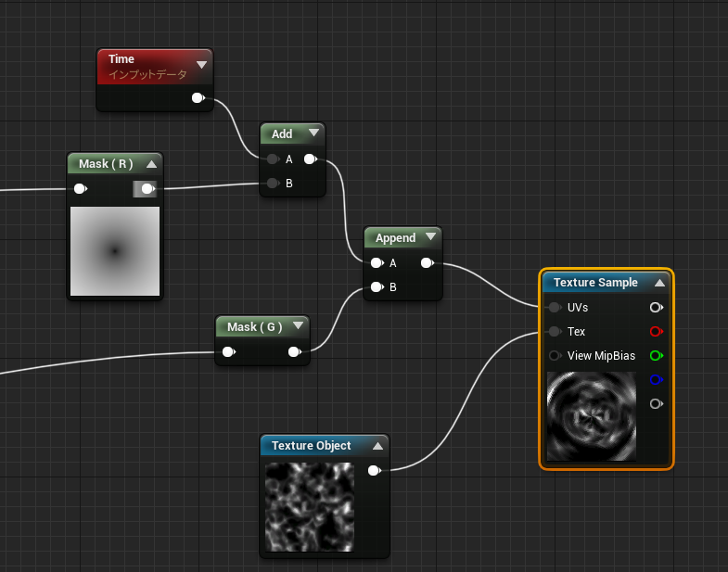Select the Time node by its title
Screen dimensions: 728x572
[x=121, y=59]
